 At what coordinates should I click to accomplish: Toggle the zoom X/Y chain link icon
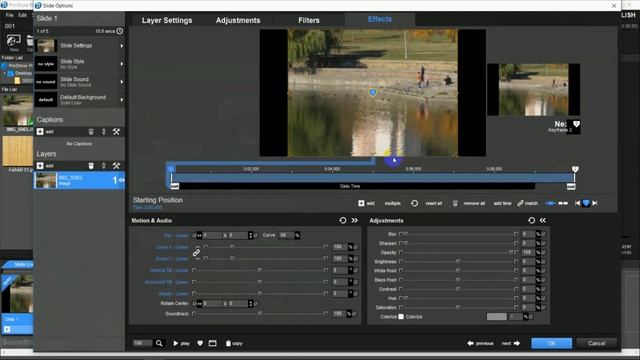point(196,253)
